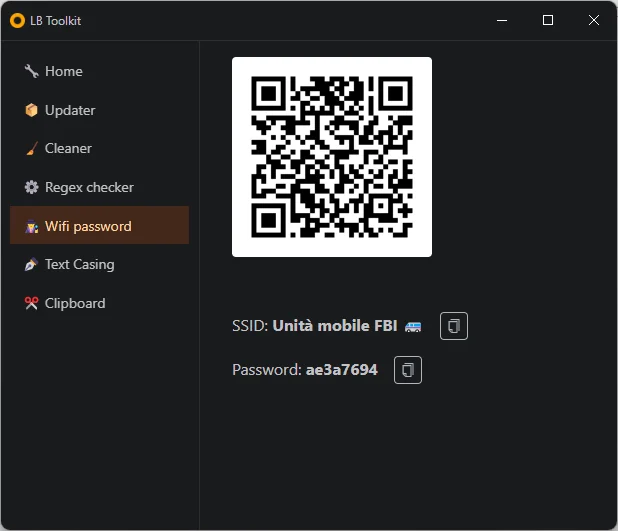Click the password text ae3a7694
Image resolution: width=618 pixels, height=531 pixels.
coord(341,370)
